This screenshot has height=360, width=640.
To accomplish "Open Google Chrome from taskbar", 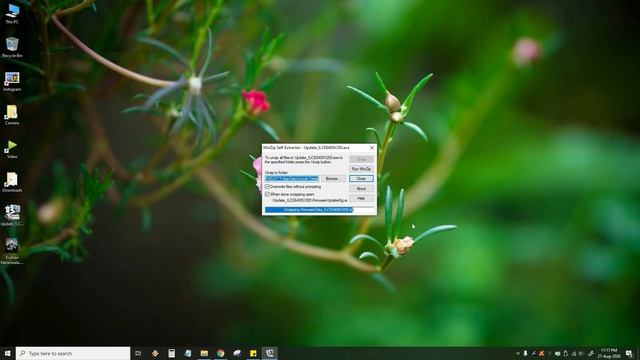I will [220, 353].
